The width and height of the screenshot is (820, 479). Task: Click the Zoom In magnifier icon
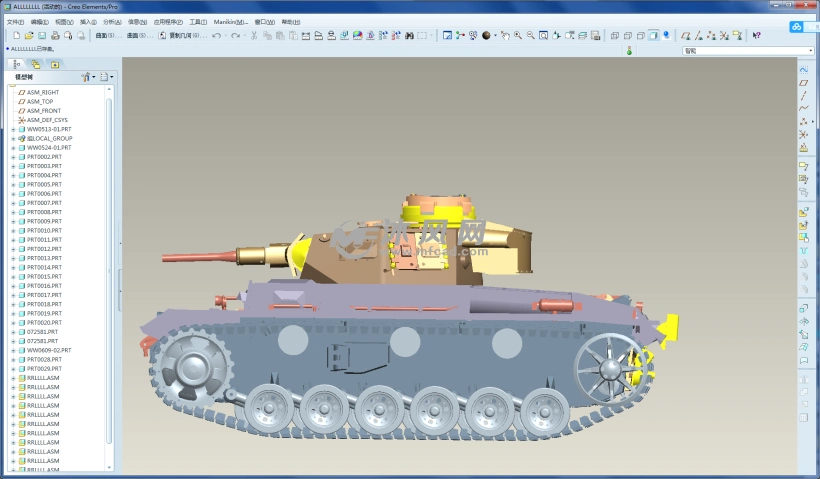[518, 35]
